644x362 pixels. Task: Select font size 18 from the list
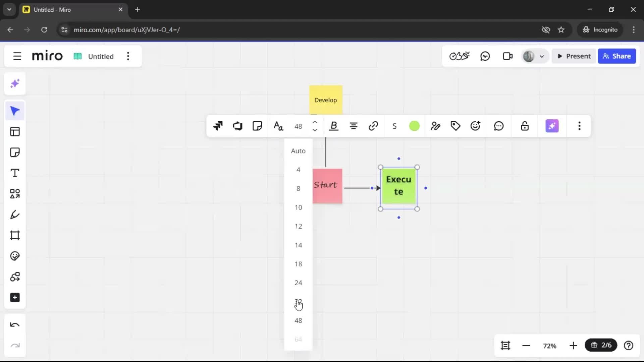[298, 264]
